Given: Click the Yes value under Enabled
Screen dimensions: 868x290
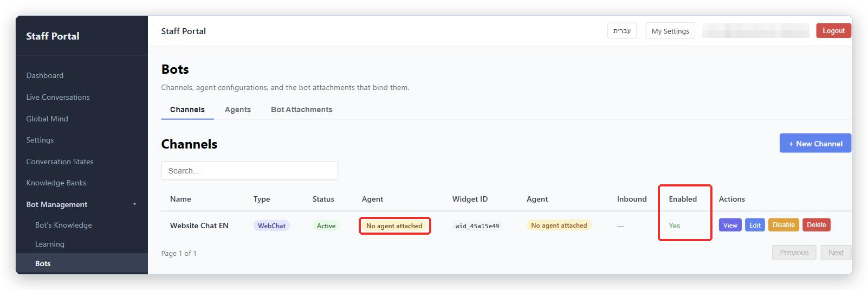Looking at the screenshot, I should 675,225.
